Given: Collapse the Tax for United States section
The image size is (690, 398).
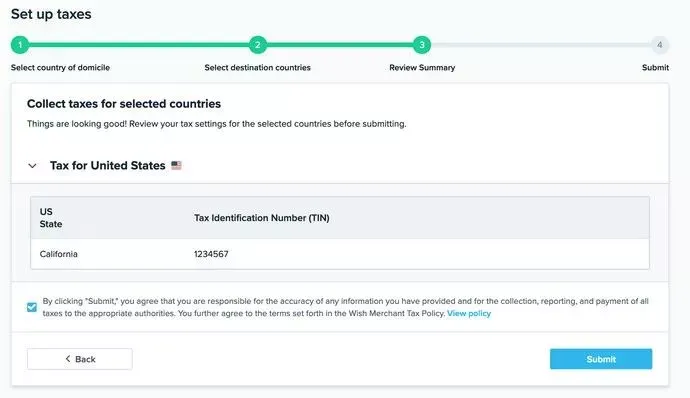Looking at the screenshot, I should [32, 166].
